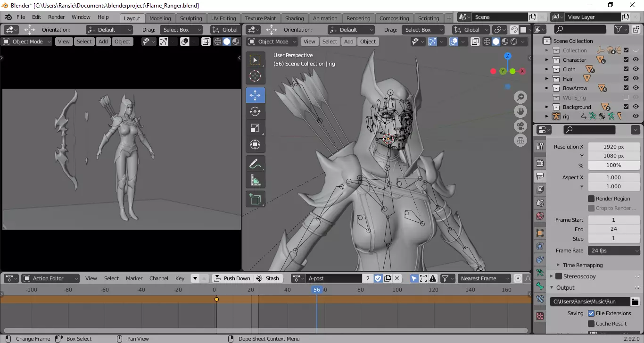
Task: Select the Rotate tool
Action: click(x=255, y=111)
